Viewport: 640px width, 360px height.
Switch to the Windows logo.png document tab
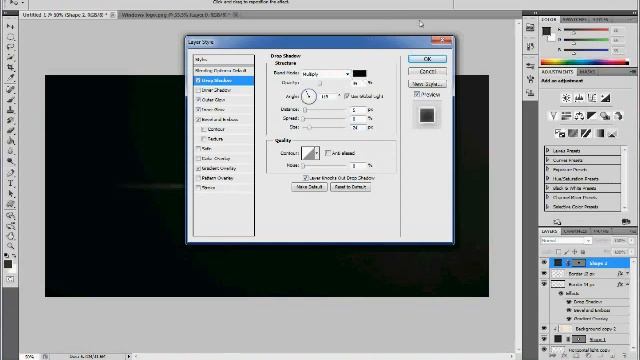pos(176,15)
